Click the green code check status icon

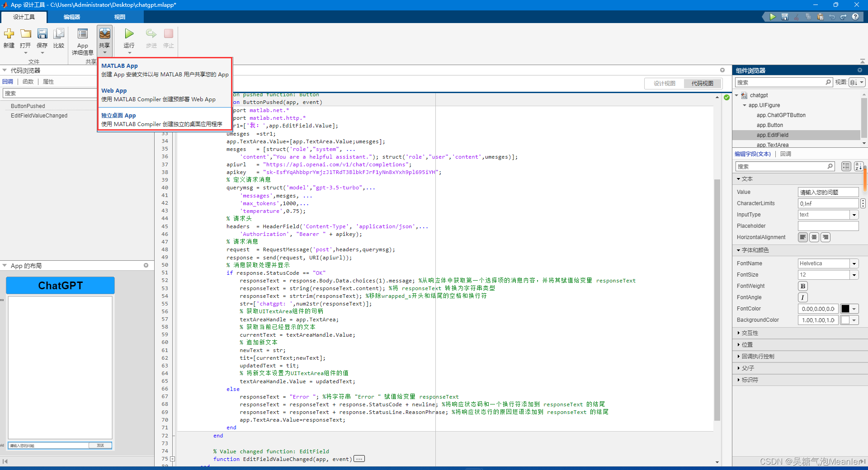[x=726, y=97]
